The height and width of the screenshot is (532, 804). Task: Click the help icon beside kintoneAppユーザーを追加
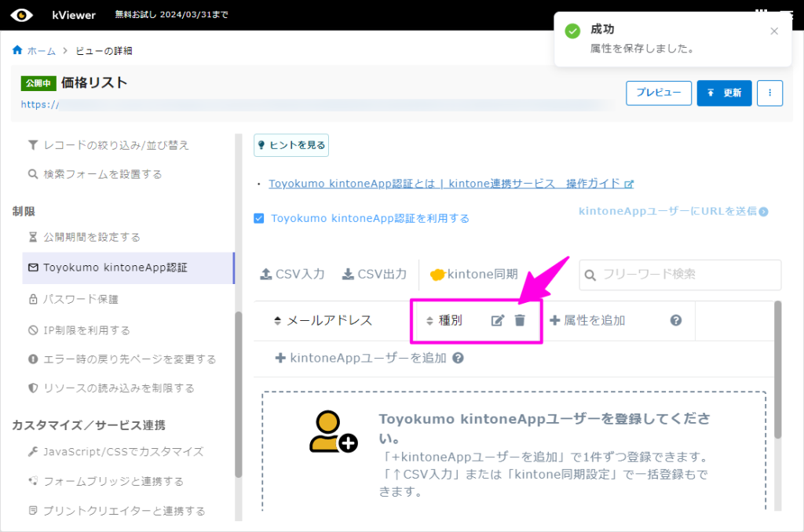pyautogui.click(x=458, y=358)
